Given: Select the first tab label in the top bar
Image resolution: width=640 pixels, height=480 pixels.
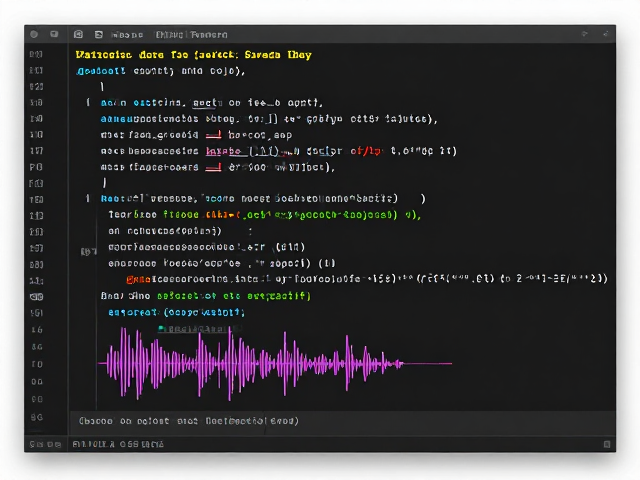Looking at the screenshot, I should pos(127,35).
